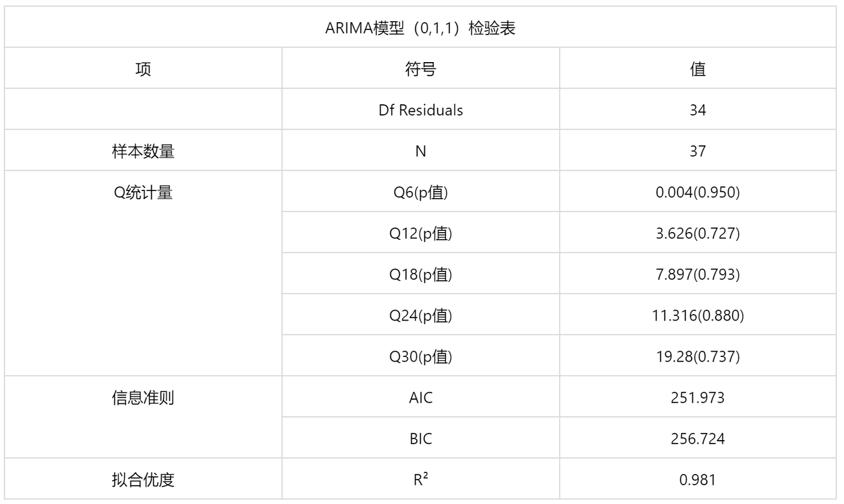Select the value 7.897(0.793)
Image resolution: width=844 pixels, height=504 pixels.
point(697,274)
